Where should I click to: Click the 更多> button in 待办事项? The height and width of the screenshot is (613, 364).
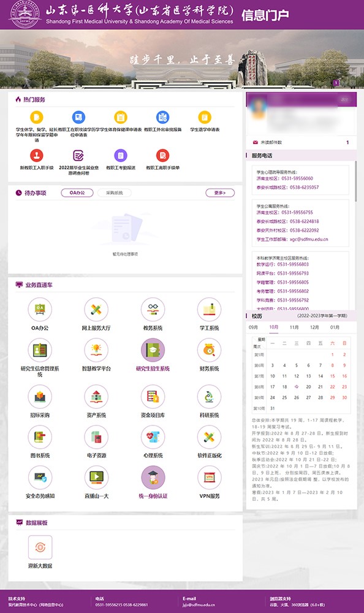tap(220, 192)
